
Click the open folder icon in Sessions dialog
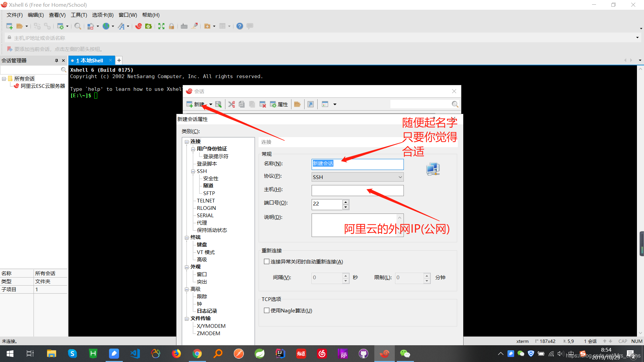tap(297, 104)
